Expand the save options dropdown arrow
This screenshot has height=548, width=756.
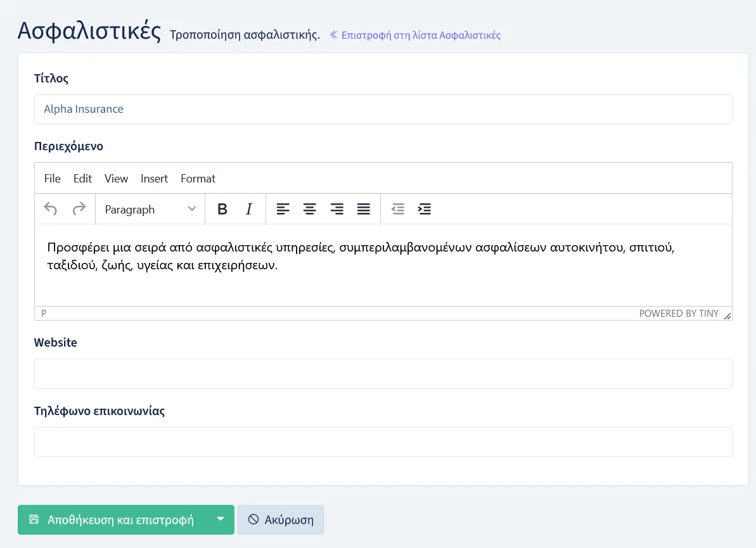pyautogui.click(x=221, y=519)
